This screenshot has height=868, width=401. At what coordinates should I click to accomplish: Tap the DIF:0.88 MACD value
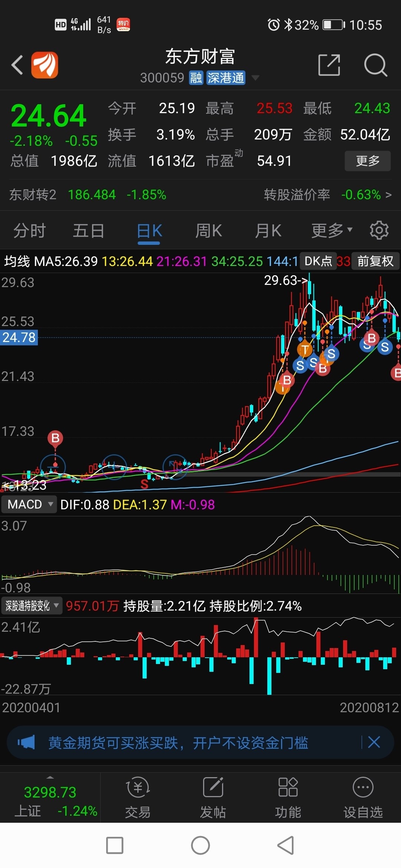coord(85,504)
